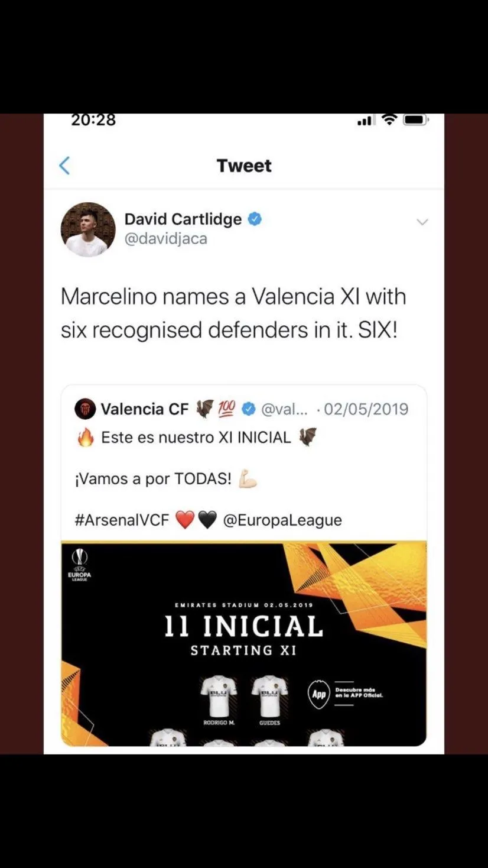Open the 11 INICIAL lineup image
The height and width of the screenshot is (868, 488).
[x=243, y=643]
